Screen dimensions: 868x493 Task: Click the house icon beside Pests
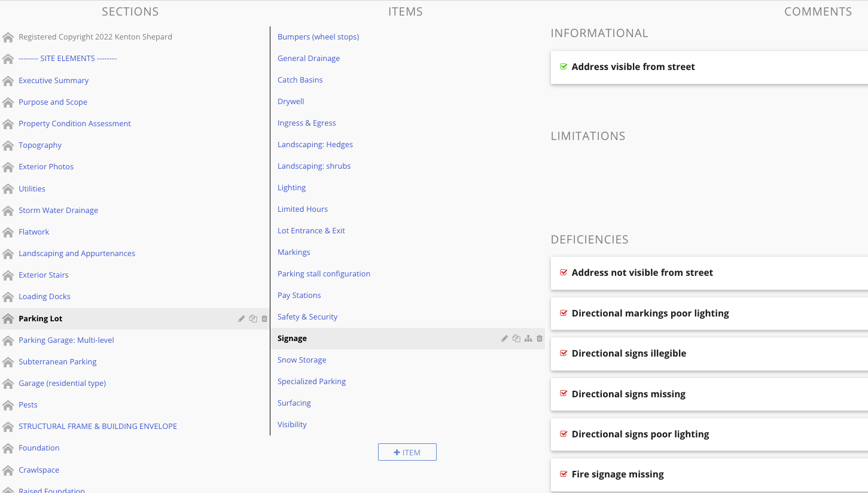coord(8,405)
